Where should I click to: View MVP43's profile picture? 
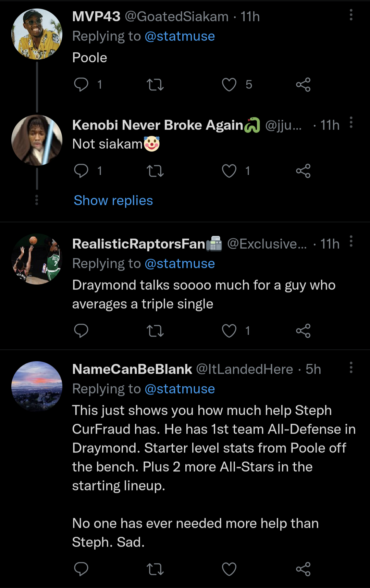[37, 34]
